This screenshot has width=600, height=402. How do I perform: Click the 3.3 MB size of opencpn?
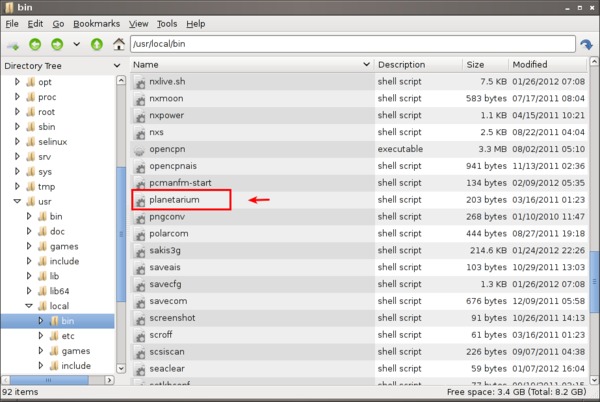tap(492, 149)
